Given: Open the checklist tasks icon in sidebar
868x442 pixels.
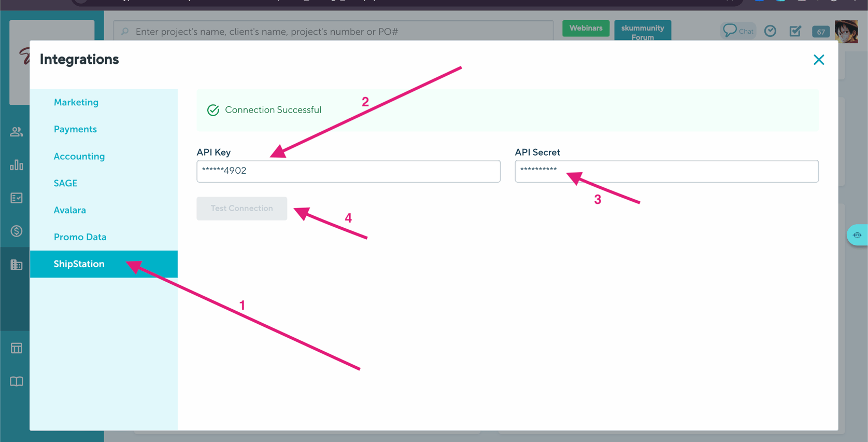Looking at the screenshot, I should pos(17,198).
